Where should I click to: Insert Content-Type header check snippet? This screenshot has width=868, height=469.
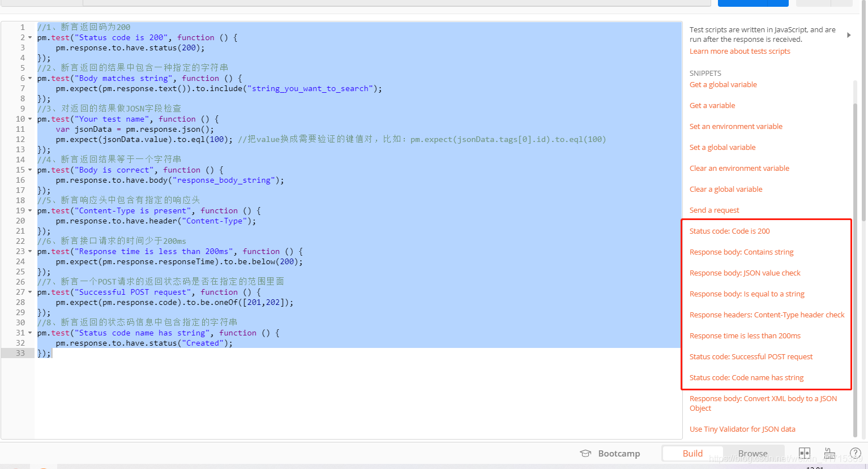[767, 315]
